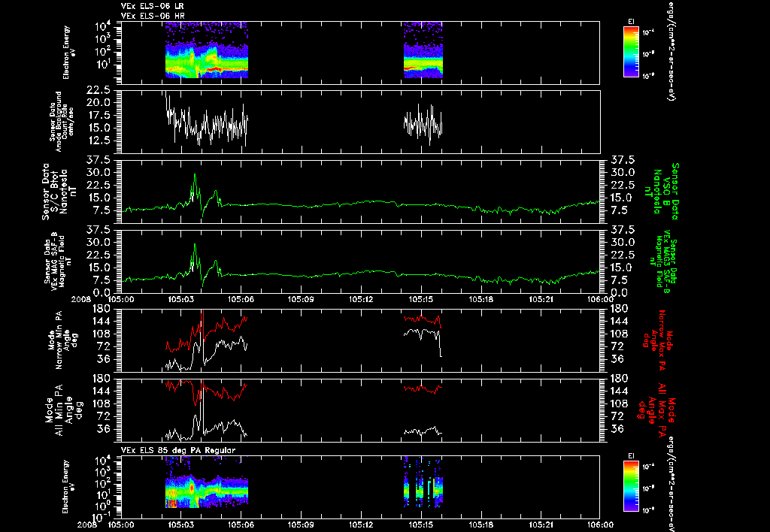Click the white "VEx MAG SAF-B Magnetic Field" label
Viewport: 770px width, 532px height.
coord(59,261)
